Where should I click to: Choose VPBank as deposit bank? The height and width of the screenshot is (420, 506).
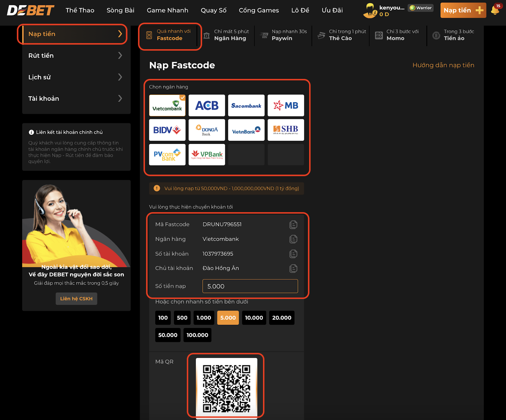[x=207, y=154]
